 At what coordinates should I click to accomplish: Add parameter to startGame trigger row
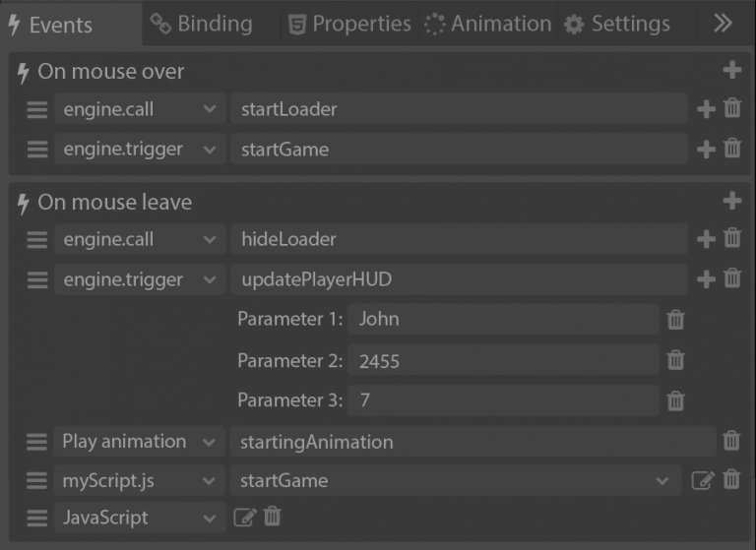706,150
